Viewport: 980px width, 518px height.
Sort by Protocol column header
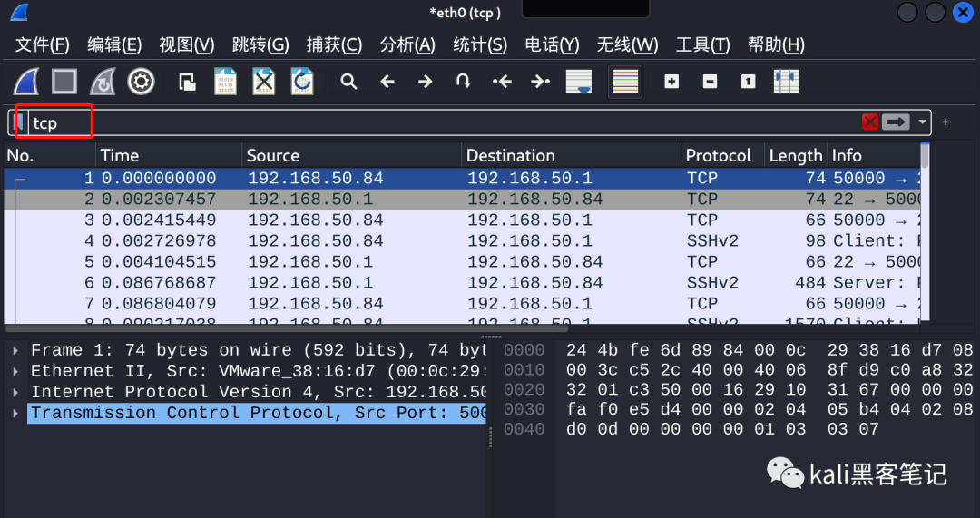(723, 156)
